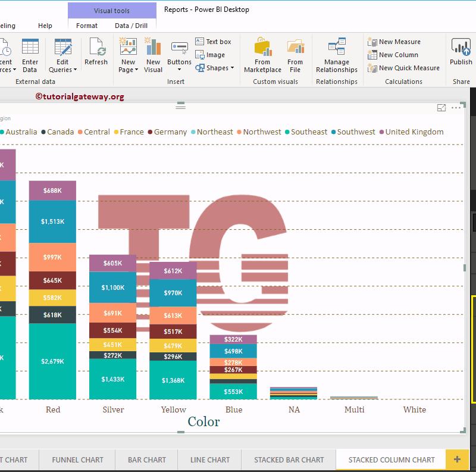476x472 pixels.
Task: Add a new report page with the plus button
Action: pos(457,460)
